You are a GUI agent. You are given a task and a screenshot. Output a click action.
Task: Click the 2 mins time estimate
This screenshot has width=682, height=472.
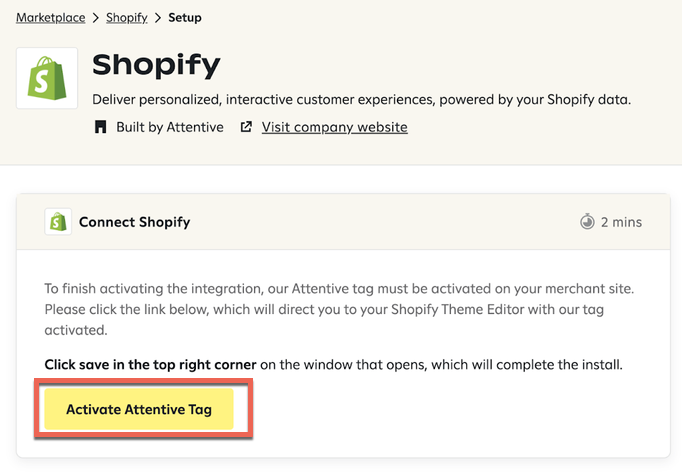click(621, 222)
